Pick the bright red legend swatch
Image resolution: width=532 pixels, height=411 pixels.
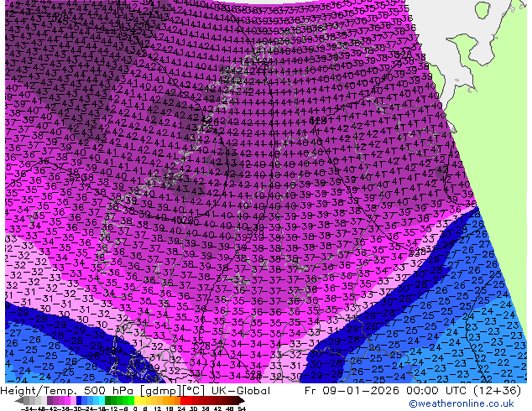183,401
